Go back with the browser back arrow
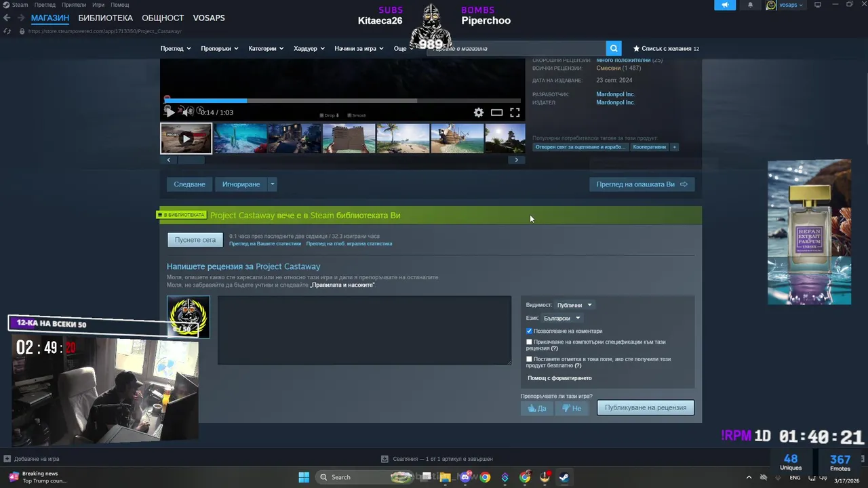Viewport: 868px width, 488px height. pos(7,18)
